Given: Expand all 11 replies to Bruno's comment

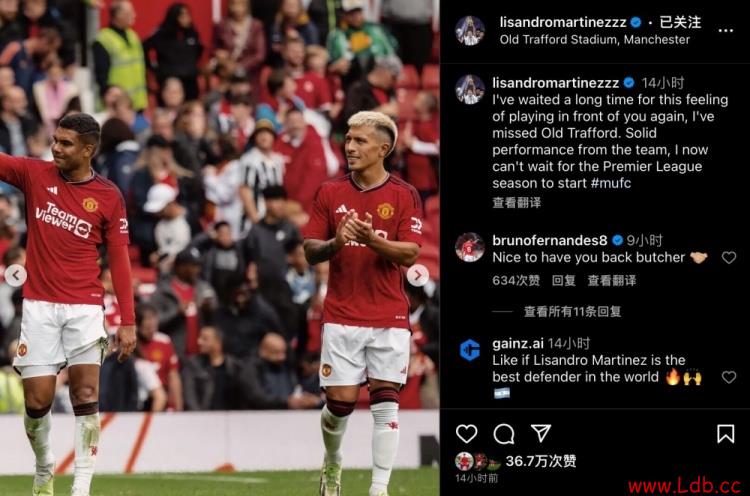Looking at the screenshot, I should point(573,312).
